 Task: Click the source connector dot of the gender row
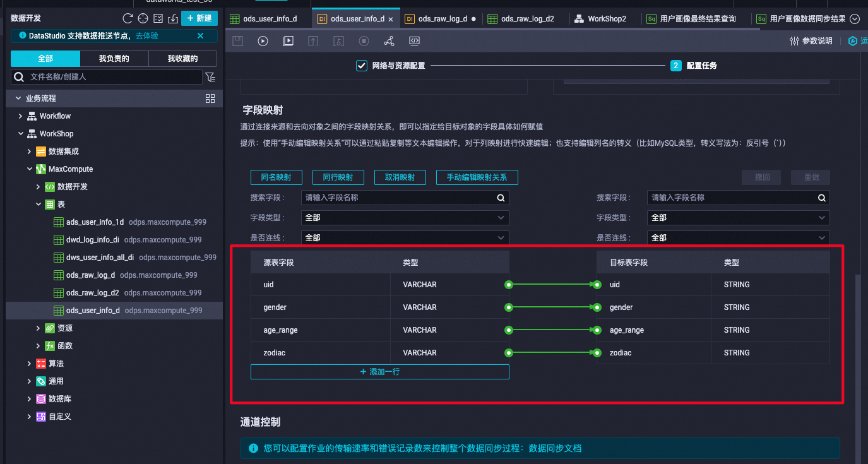pos(508,307)
